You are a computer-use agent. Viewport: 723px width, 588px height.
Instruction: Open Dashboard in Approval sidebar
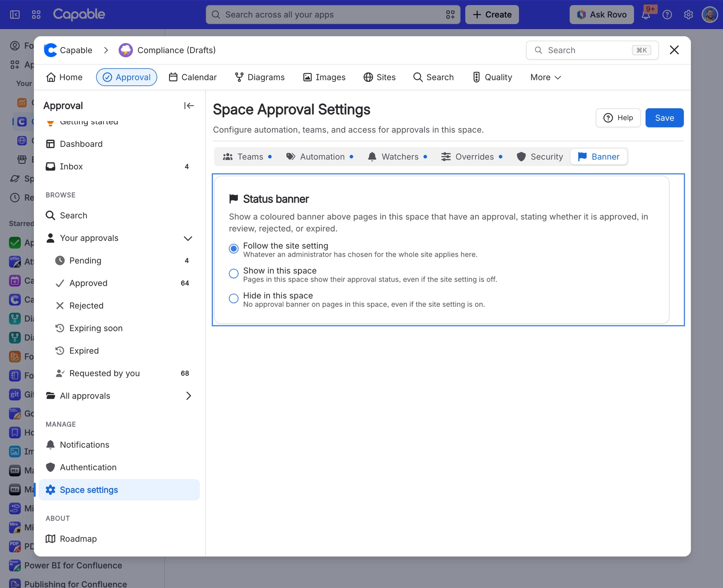[x=119, y=144]
